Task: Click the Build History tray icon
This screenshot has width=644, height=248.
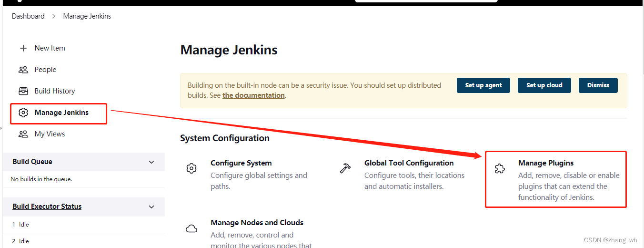Action: pyautogui.click(x=23, y=91)
